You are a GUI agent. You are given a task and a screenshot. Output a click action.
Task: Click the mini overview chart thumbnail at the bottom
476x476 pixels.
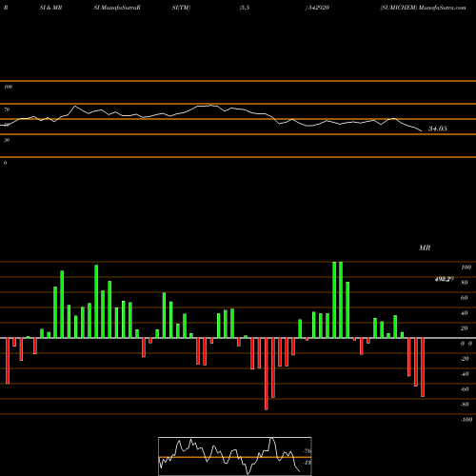click(x=235, y=456)
